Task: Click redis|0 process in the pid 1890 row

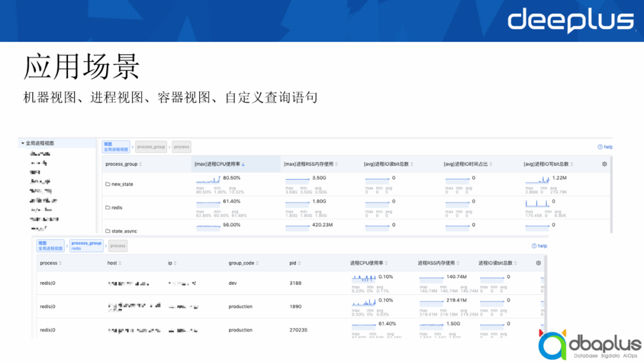Action: coord(48,307)
